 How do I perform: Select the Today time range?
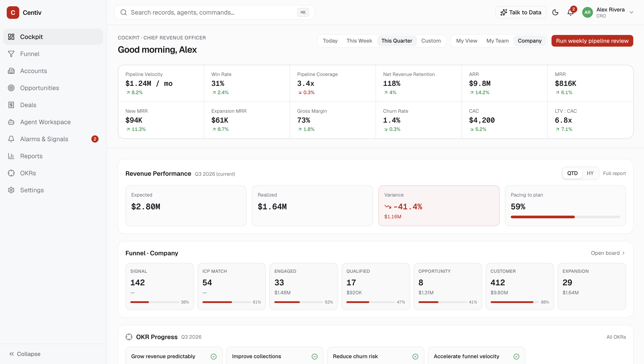click(x=330, y=41)
